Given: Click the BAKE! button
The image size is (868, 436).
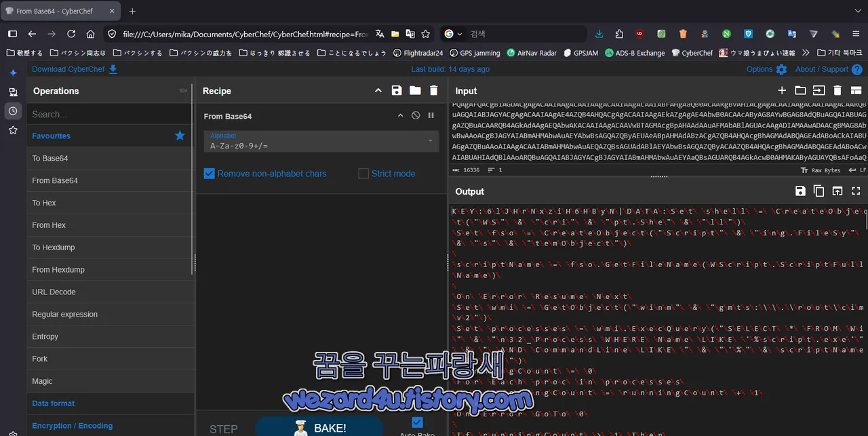Looking at the screenshot, I should [319, 427].
